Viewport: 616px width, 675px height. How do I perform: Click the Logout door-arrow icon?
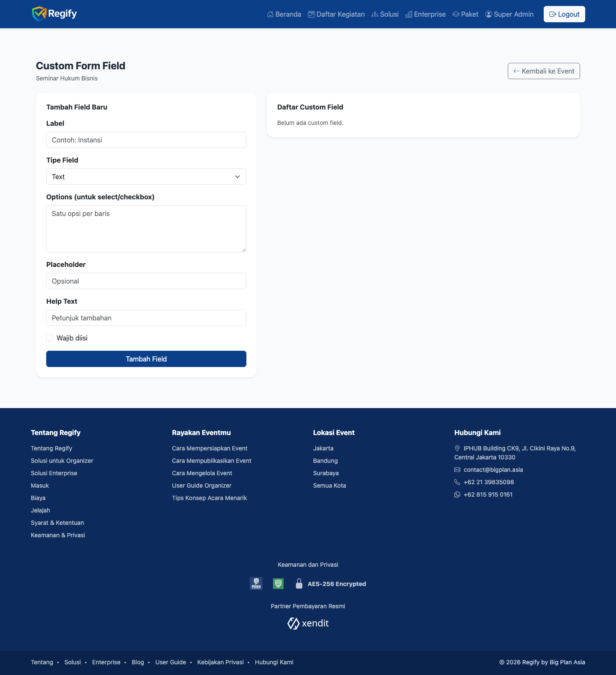pyautogui.click(x=553, y=14)
